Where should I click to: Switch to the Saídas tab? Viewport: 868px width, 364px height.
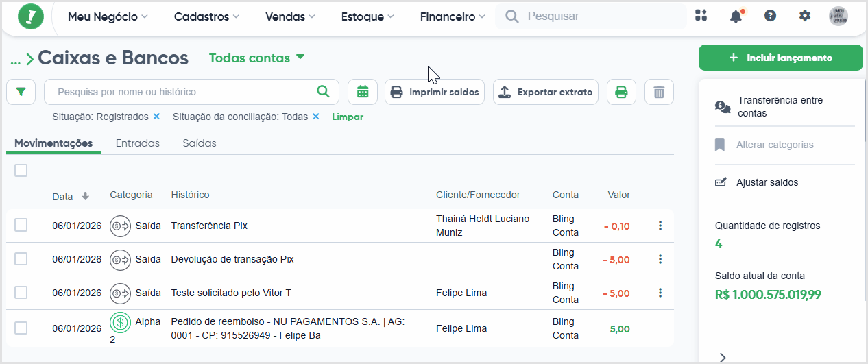tap(200, 143)
